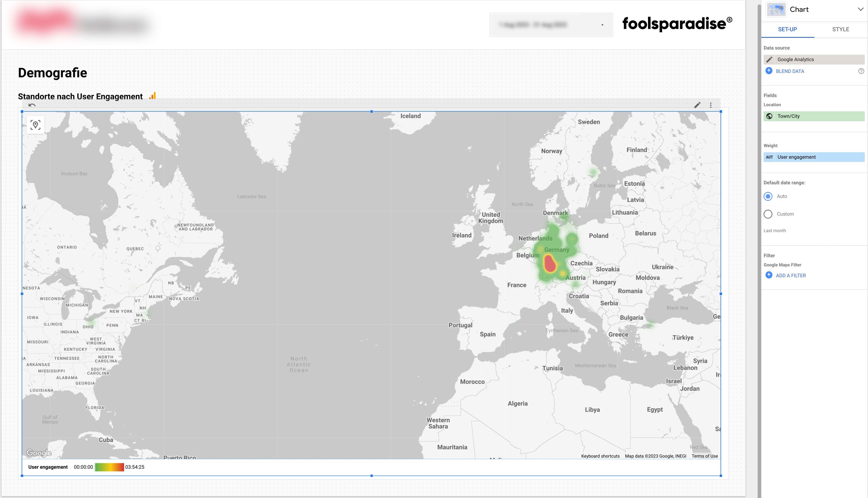The image size is (868, 498).
Task: Click the Demografie report title text
Action: (52, 72)
